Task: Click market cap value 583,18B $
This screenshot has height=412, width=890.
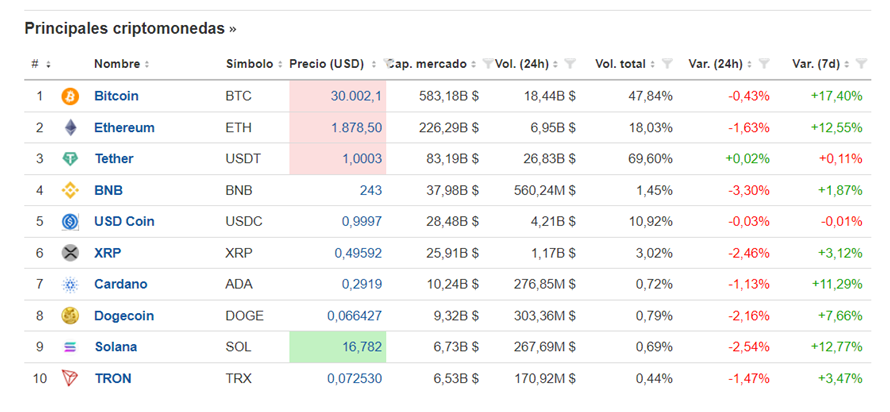Action: pos(449,96)
